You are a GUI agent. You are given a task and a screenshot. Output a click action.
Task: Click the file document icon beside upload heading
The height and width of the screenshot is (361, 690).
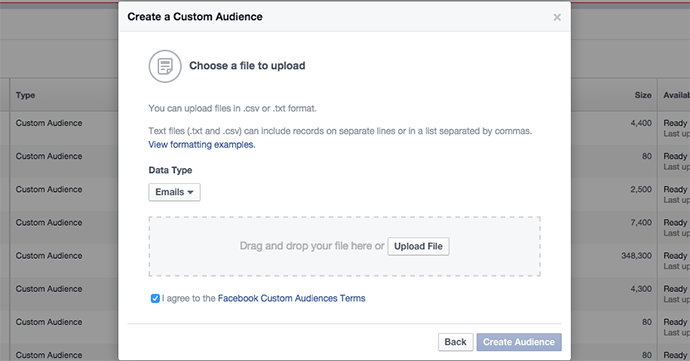(165, 66)
